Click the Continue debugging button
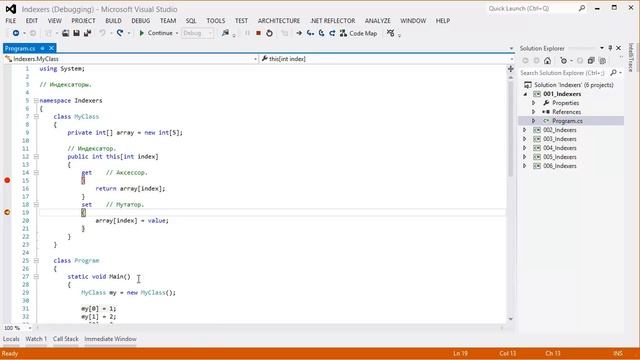 (156, 33)
